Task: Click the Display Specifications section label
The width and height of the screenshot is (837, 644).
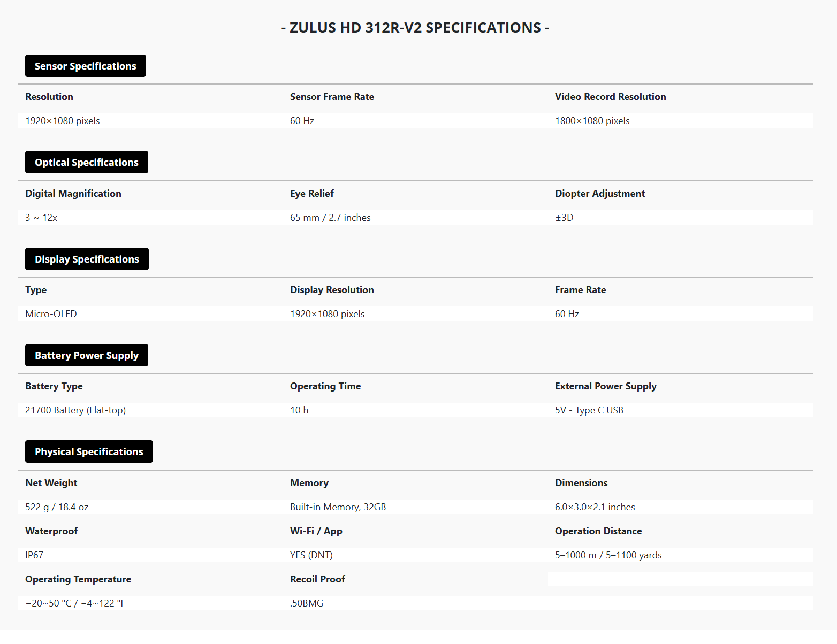Action: tap(87, 259)
